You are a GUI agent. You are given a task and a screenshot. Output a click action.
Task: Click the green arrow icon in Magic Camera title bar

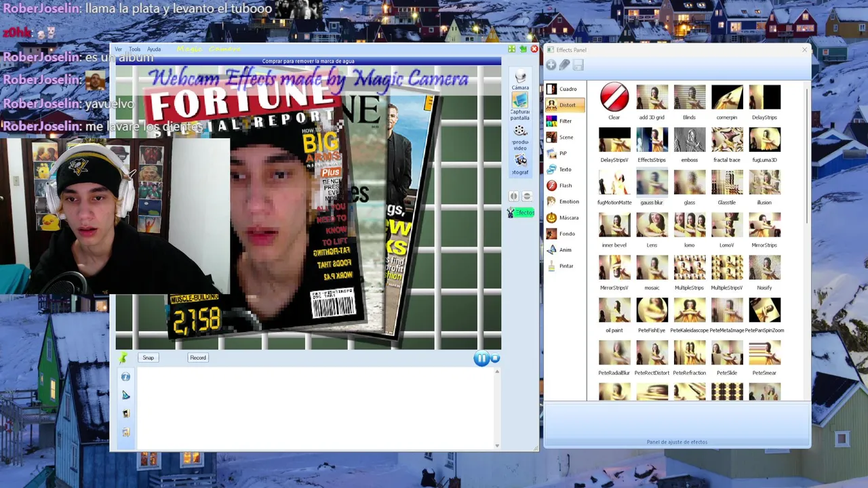tap(523, 49)
